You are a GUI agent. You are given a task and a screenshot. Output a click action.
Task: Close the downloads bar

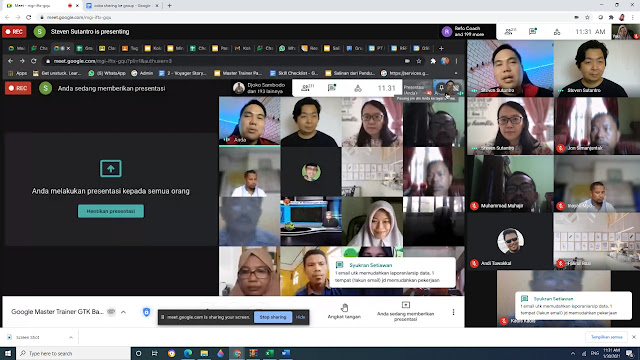(x=633, y=337)
